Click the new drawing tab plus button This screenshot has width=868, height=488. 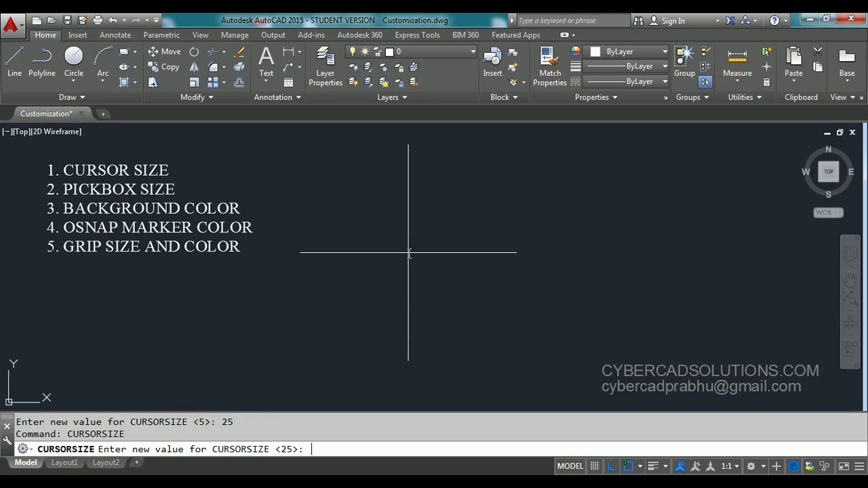(x=103, y=114)
